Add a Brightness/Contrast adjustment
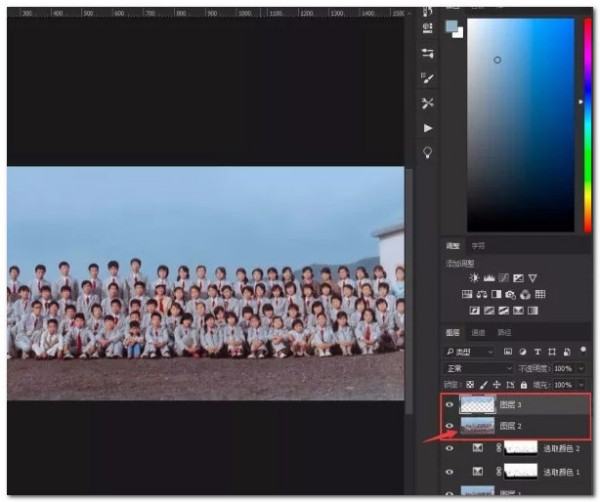600x502 pixels. click(474, 278)
